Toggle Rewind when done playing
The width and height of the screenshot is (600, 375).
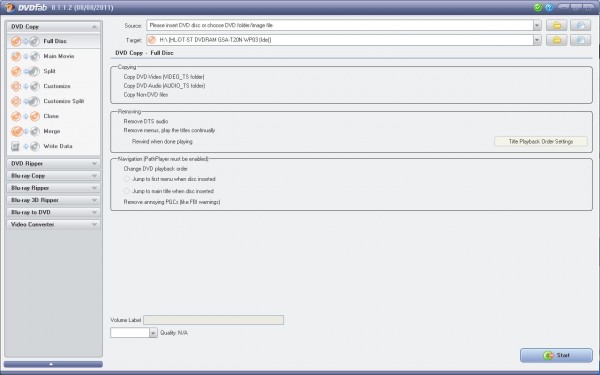(162, 142)
